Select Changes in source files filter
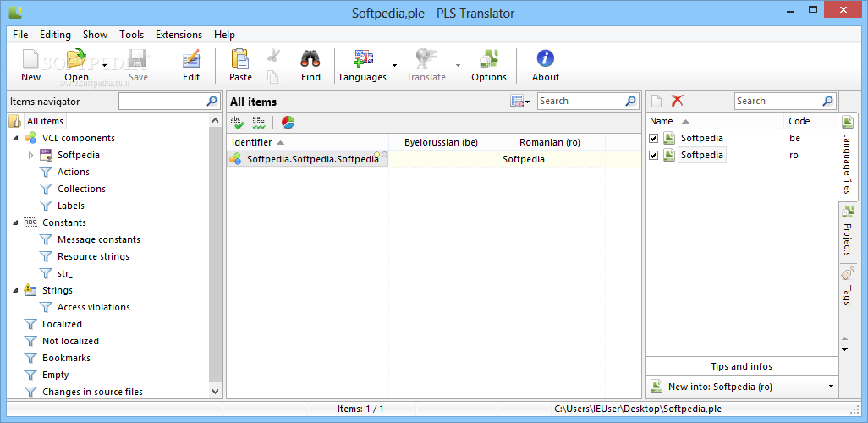The width and height of the screenshot is (868, 423). [x=92, y=392]
